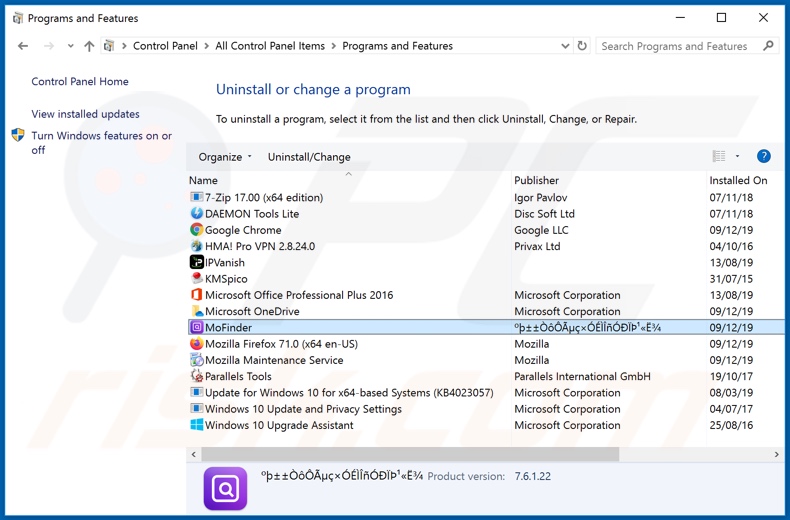Open recent locations dropdown arrow
Viewport: 790px width, 520px height.
(71, 46)
